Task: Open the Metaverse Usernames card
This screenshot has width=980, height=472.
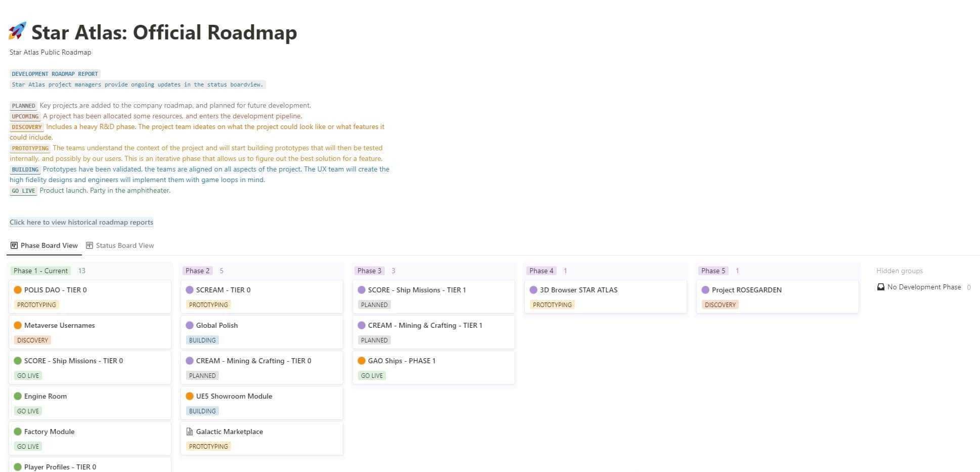Action: (60, 325)
